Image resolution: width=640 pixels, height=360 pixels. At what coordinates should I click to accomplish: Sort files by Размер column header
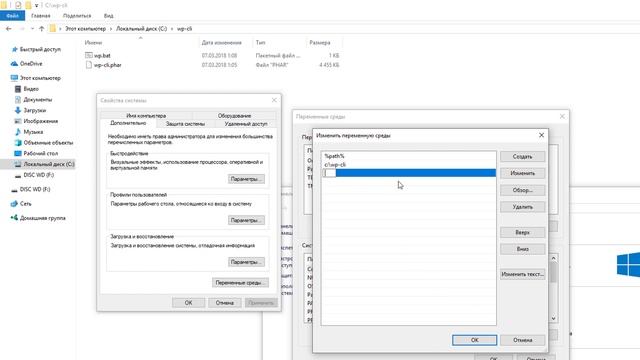pos(320,42)
